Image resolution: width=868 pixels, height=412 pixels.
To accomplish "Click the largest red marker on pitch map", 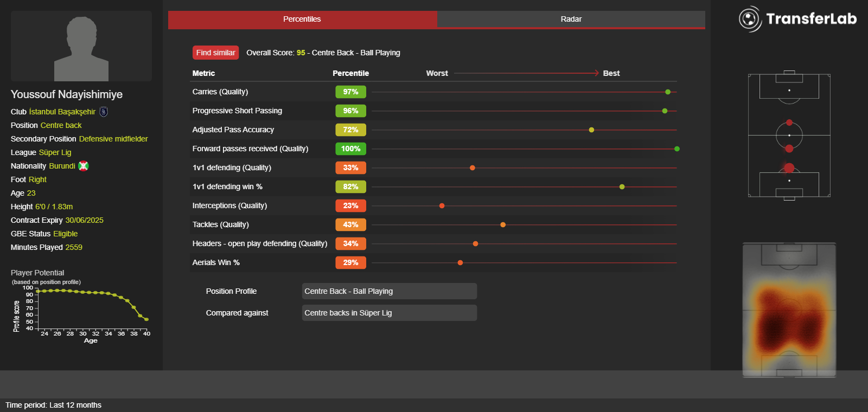I will 789,168.
